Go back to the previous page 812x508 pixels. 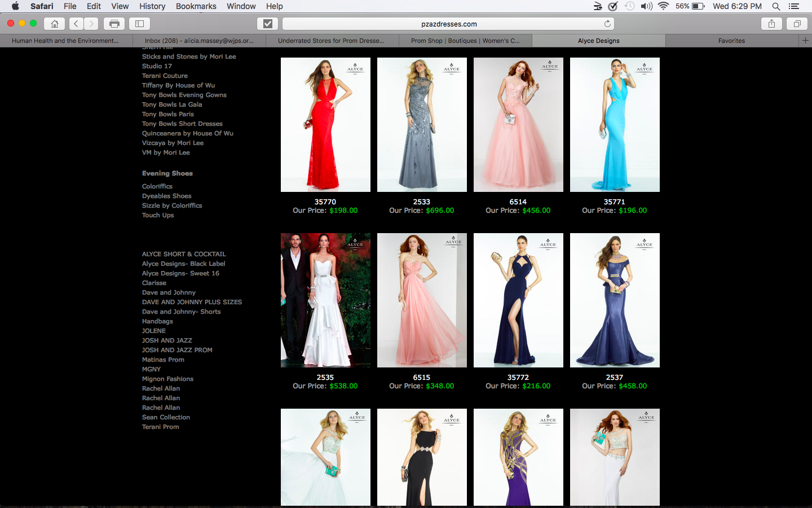coord(76,24)
